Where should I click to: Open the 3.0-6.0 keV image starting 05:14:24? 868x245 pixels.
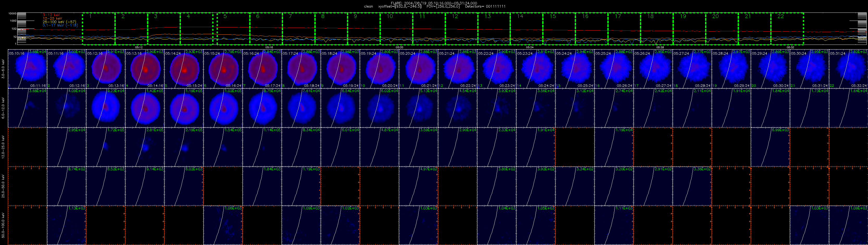tap(184, 69)
